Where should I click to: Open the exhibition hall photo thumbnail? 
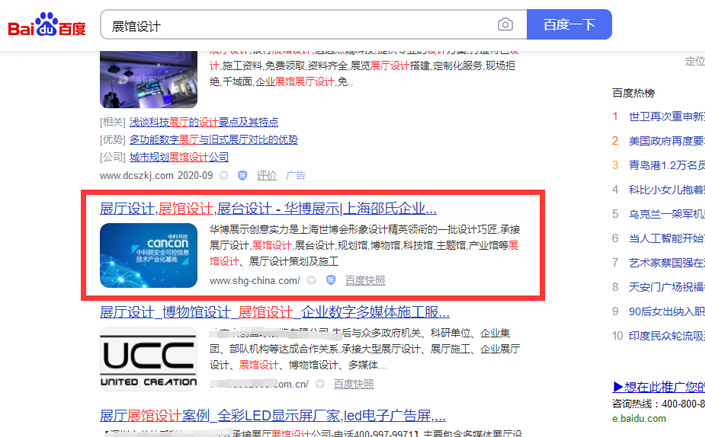pos(148,79)
